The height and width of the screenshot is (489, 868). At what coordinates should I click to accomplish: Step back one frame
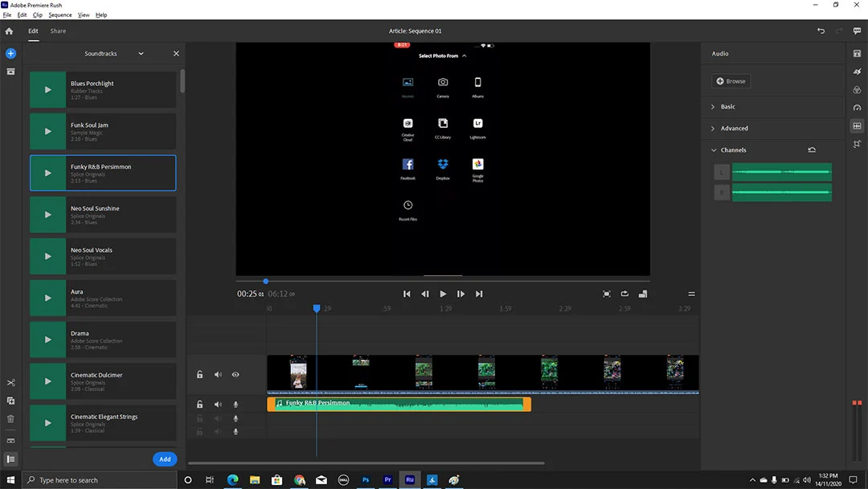[425, 294]
